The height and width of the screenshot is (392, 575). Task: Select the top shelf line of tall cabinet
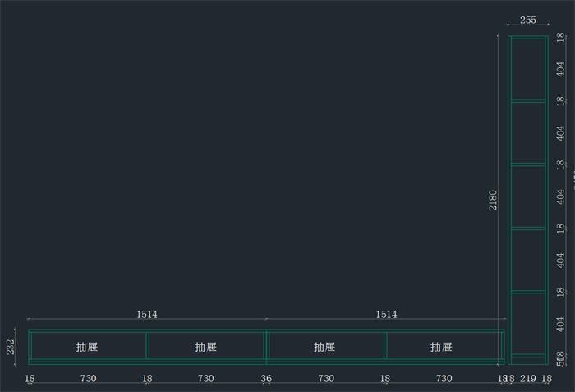(x=528, y=101)
